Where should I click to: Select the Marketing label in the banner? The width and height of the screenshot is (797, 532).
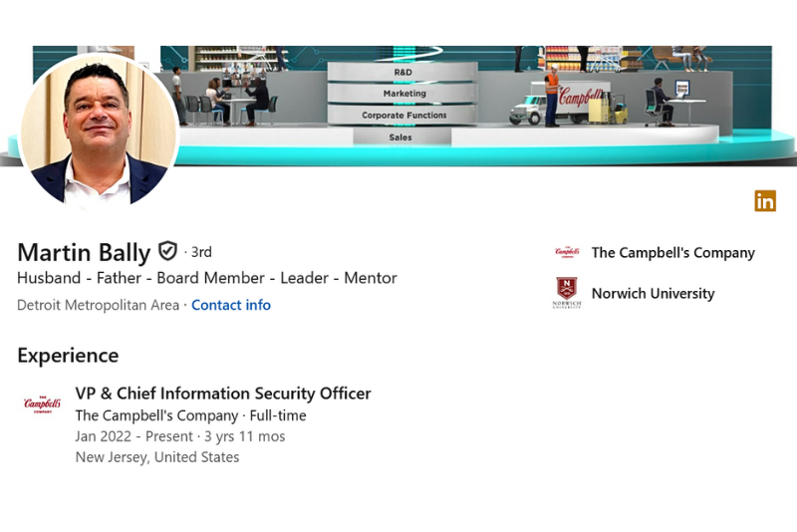click(403, 94)
